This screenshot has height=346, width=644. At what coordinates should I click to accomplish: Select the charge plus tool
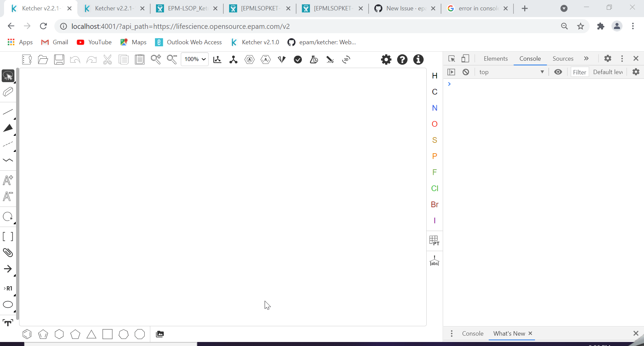click(8, 180)
